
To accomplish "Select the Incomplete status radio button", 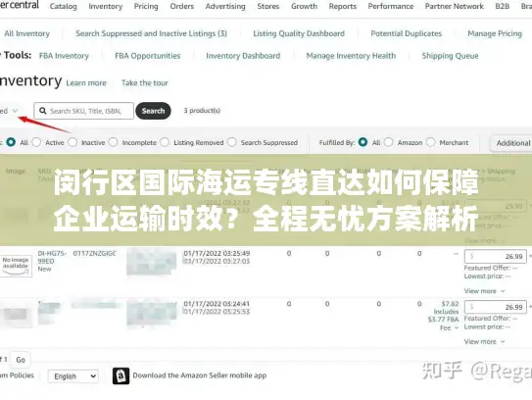I will 114,142.
